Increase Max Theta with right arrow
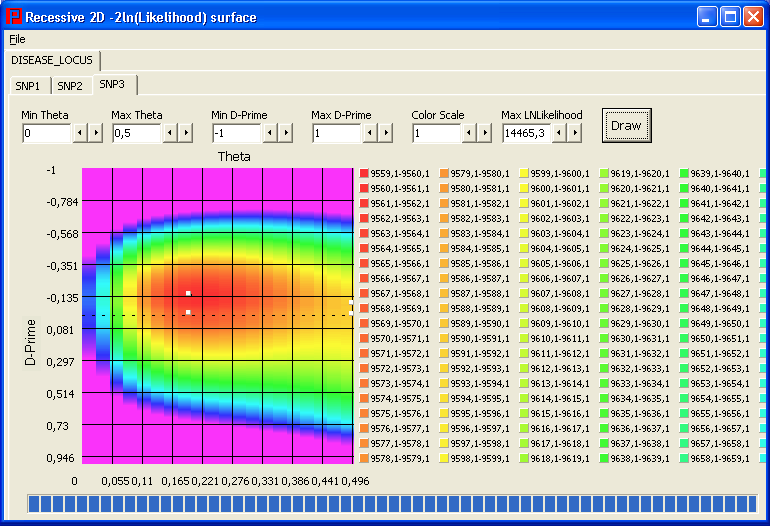 186,133
